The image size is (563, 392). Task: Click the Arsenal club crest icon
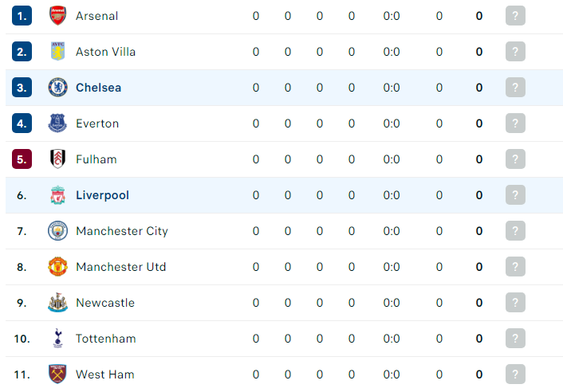[x=57, y=15]
